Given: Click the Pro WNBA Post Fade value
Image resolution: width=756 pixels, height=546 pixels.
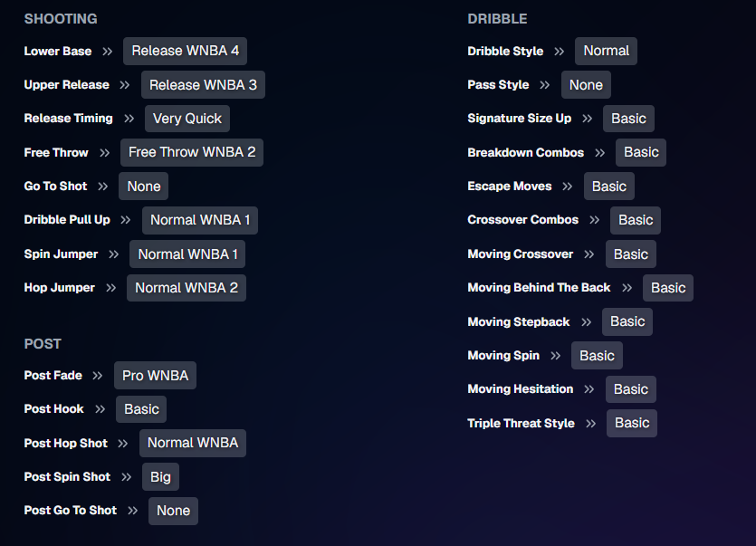Looking at the screenshot, I should (155, 375).
